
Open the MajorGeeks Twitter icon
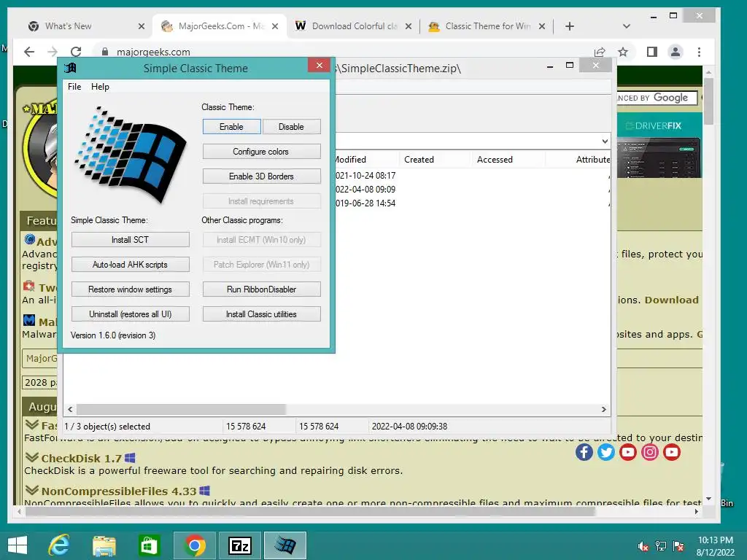[x=606, y=452]
